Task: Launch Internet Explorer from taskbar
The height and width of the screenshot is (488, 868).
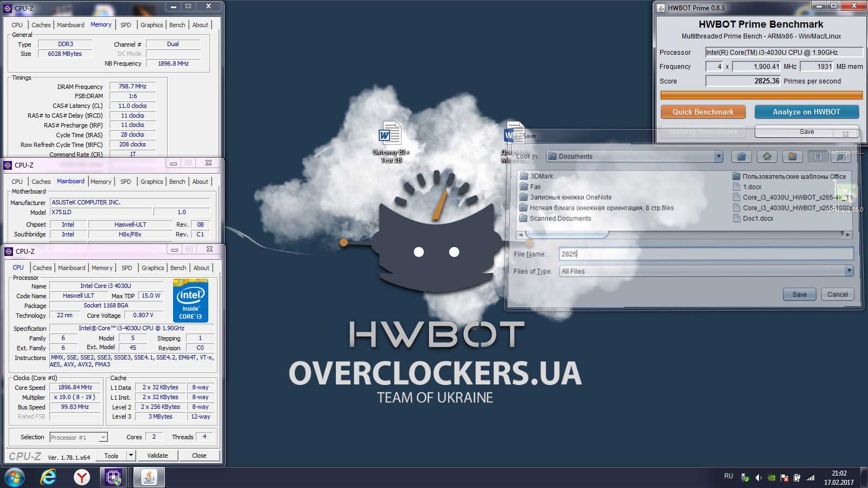Action: coord(48,477)
